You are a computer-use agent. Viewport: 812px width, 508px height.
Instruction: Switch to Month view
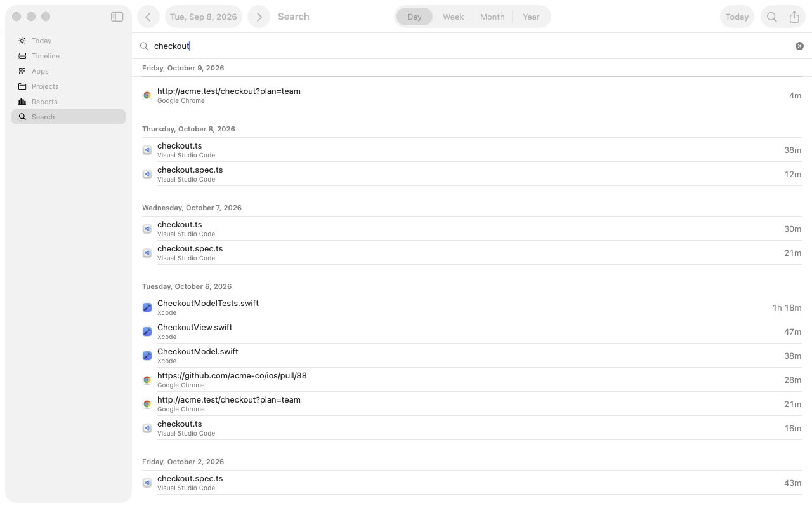492,17
